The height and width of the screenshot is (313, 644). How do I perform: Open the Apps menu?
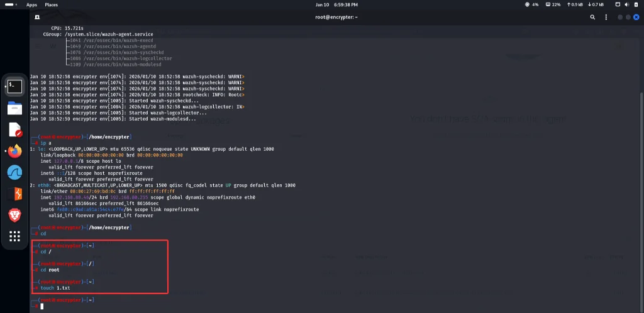tap(31, 5)
